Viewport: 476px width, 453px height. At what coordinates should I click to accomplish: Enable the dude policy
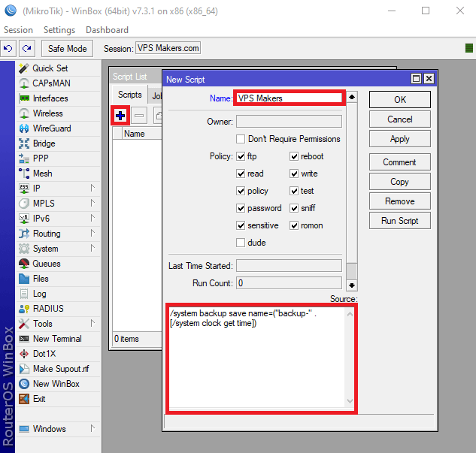click(x=241, y=243)
